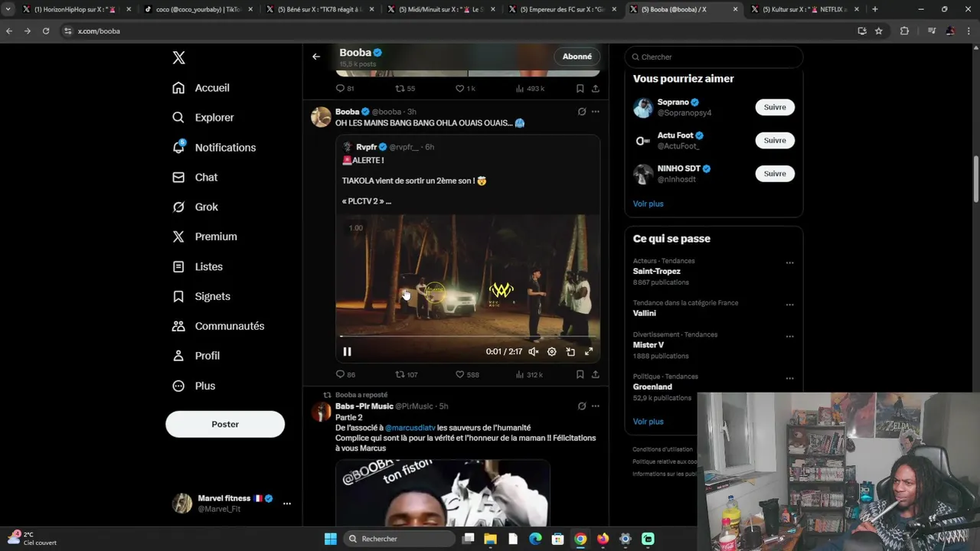The image size is (980, 551).
Task: Open Explorer in sidebar
Action: coord(204,118)
